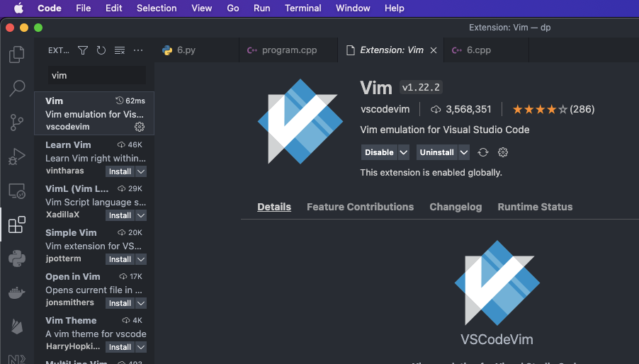Open the Go menu
This screenshot has width=639, height=364.
tap(232, 8)
